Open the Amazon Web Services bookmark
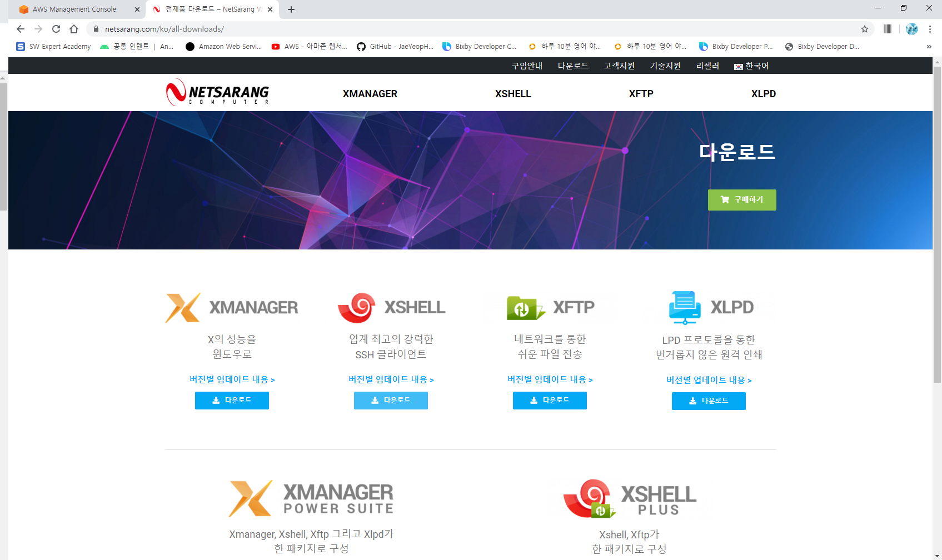 pos(223,47)
